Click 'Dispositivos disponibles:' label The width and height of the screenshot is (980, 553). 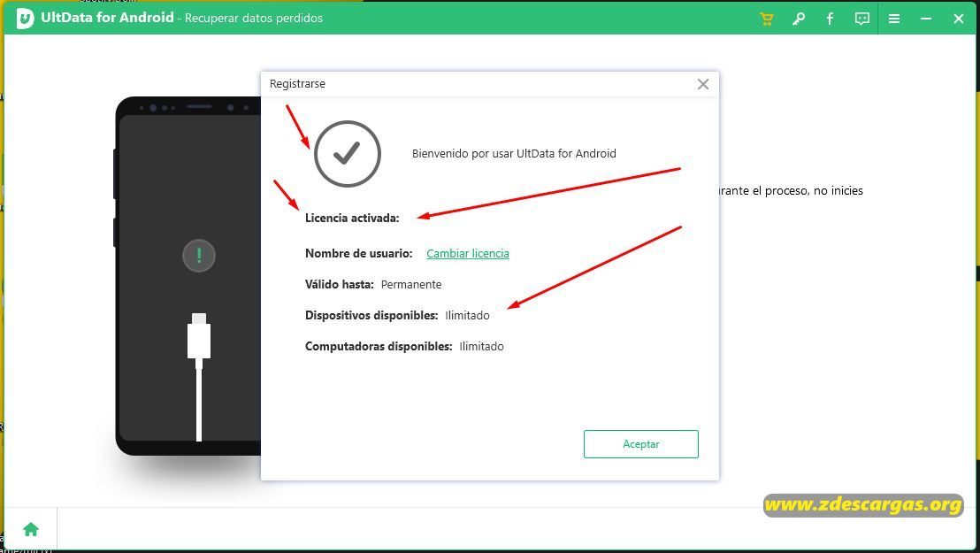pyautogui.click(x=371, y=315)
